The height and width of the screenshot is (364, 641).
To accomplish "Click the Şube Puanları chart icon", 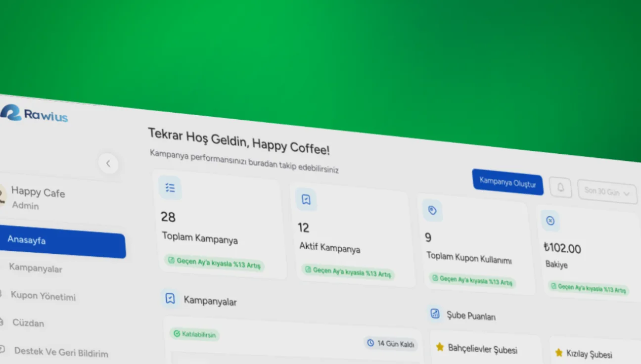I will [435, 313].
